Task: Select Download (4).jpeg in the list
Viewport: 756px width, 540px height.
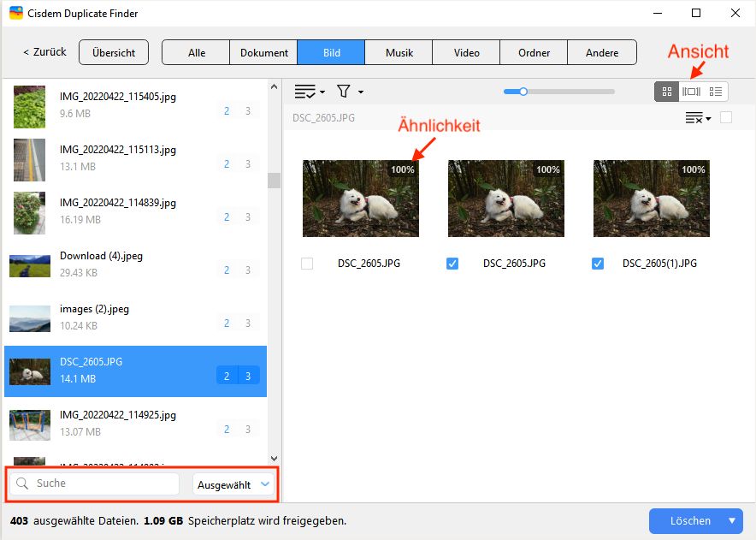Action: (x=135, y=265)
